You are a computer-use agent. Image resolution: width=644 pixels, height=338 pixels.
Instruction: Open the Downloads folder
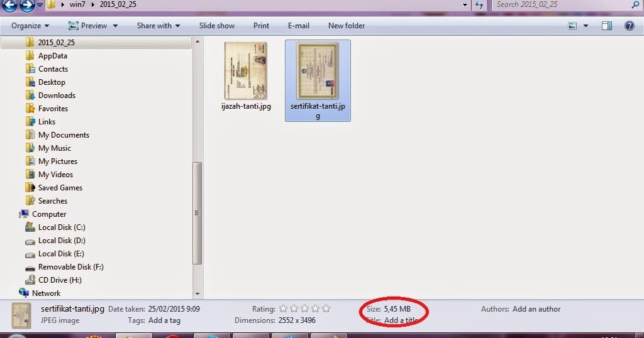(x=57, y=95)
